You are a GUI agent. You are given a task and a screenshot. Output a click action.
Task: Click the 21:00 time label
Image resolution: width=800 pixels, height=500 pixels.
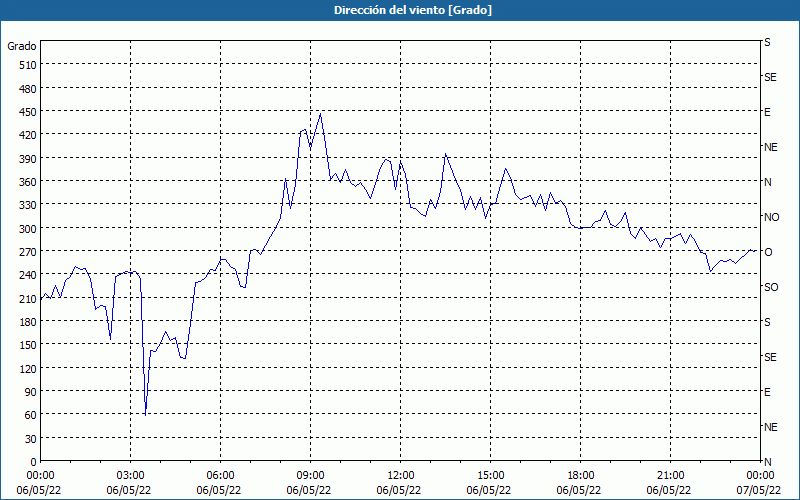(670, 476)
